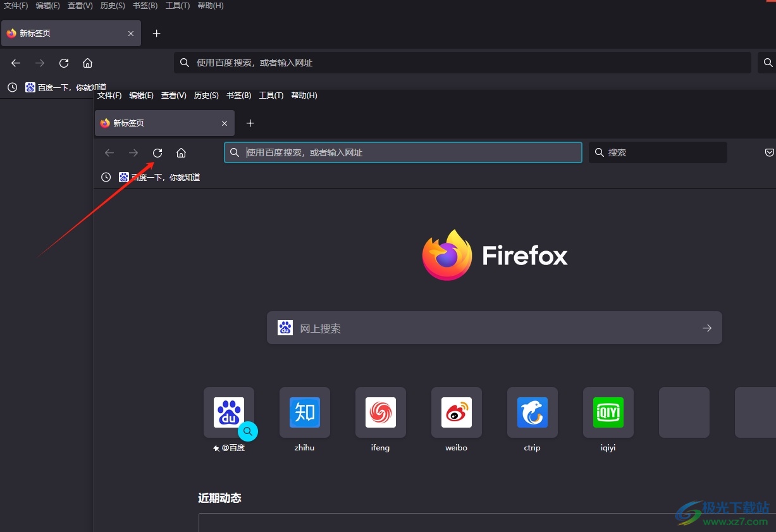Go forward in front Firefox window
The image size is (776, 532).
tap(133, 152)
